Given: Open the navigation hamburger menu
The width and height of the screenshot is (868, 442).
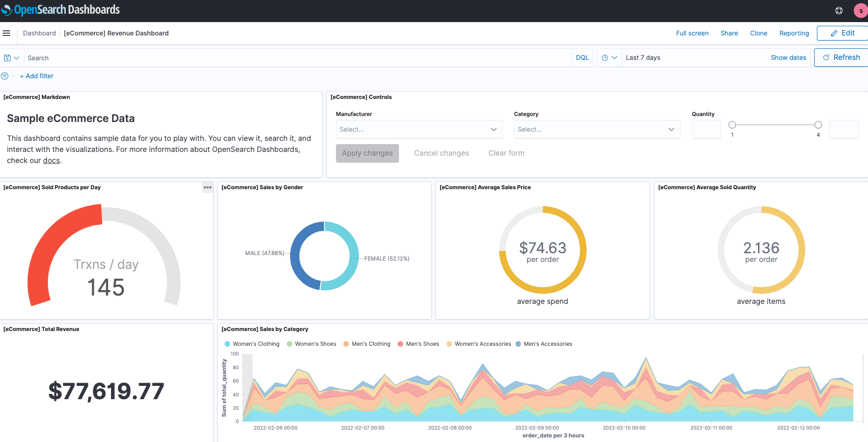Looking at the screenshot, I should (x=7, y=33).
